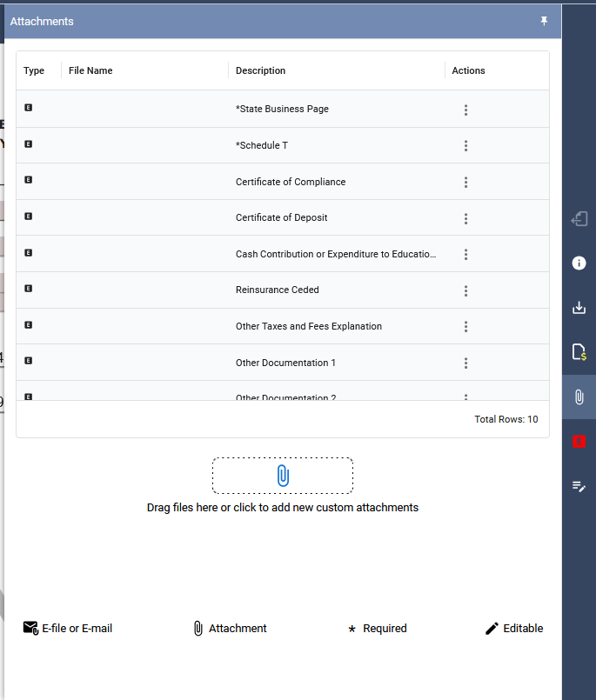Open actions menu for Other Documentation 1
This screenshot has width=596, height=700.
coord(465,363)
